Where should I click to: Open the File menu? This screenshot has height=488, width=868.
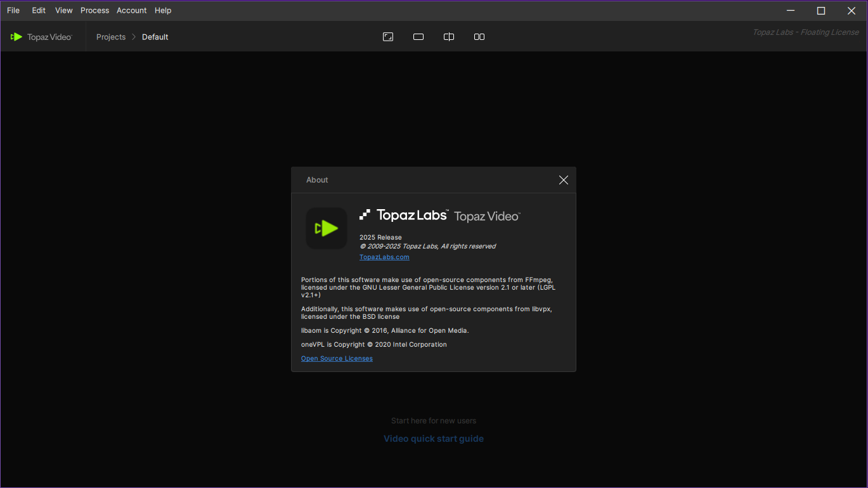click(13, 10)
